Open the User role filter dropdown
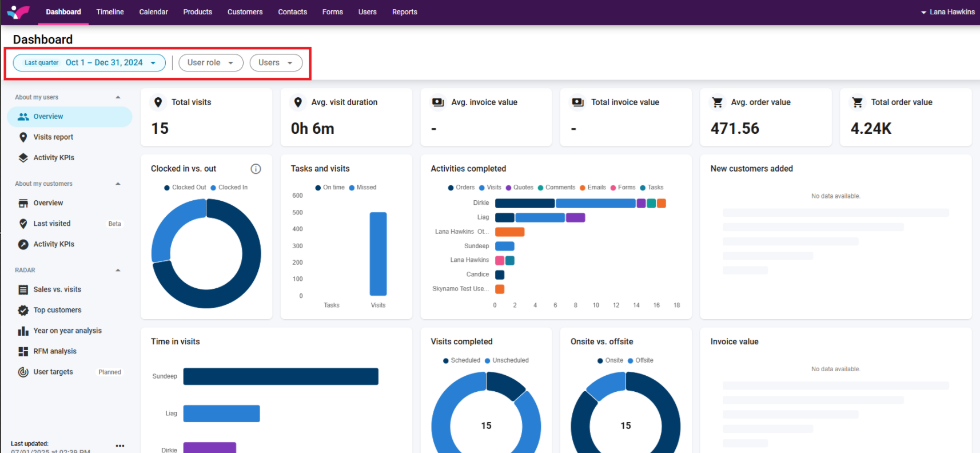Viewport: 980px width, 453px height. pyautogui.click(x=210, y=63)
